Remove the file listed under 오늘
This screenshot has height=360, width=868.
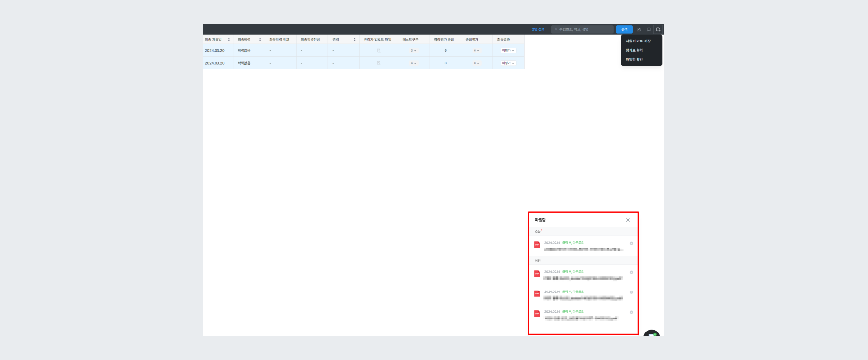[631, 243]
